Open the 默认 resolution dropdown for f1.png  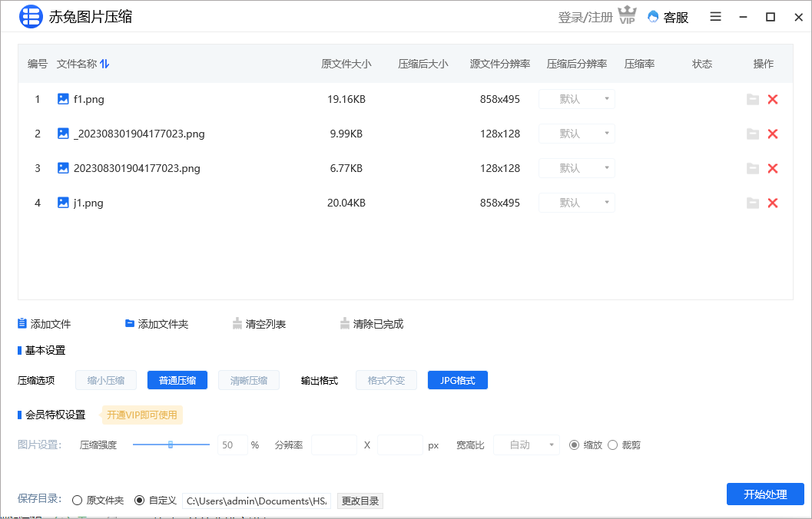[577, 99]
